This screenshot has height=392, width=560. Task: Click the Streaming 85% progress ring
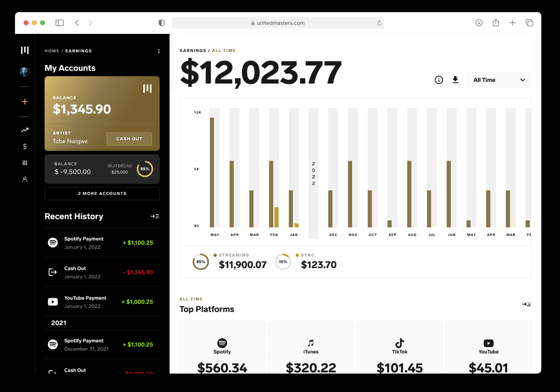coord(201,262)
